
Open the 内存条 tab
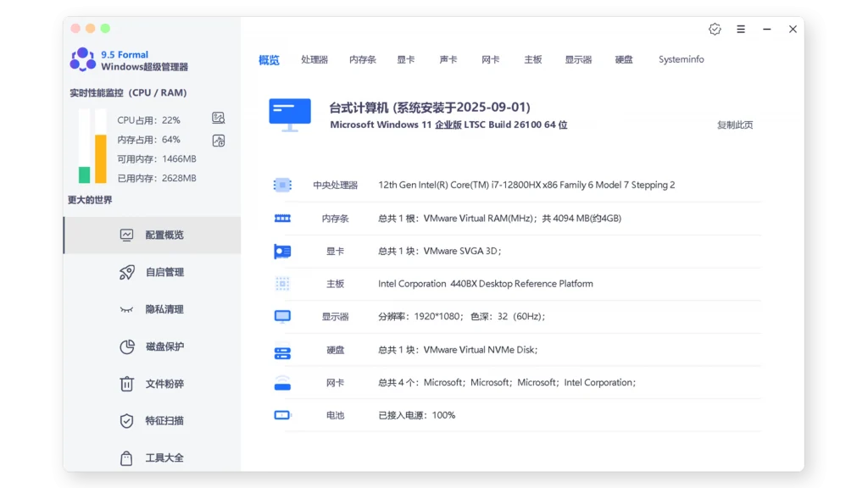click(363, 59)
